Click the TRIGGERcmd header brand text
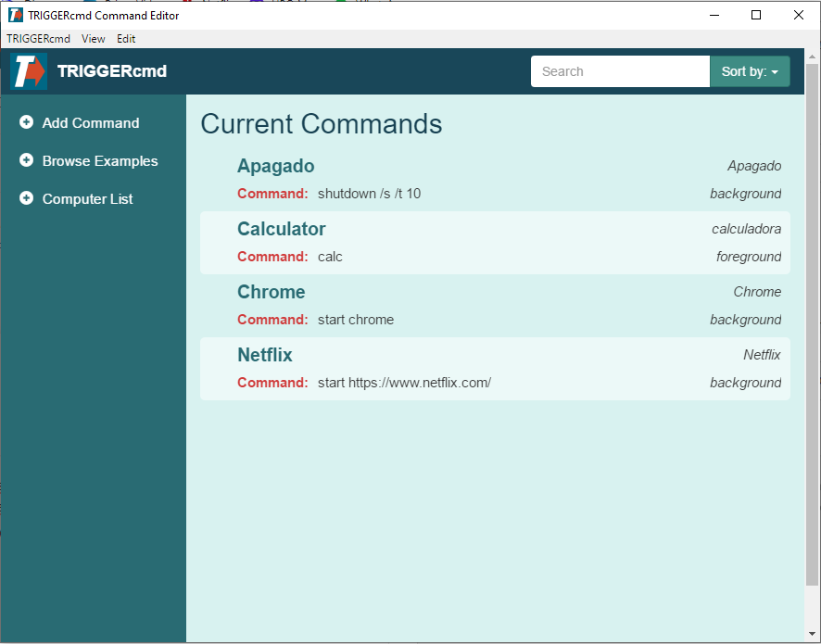 112,71
